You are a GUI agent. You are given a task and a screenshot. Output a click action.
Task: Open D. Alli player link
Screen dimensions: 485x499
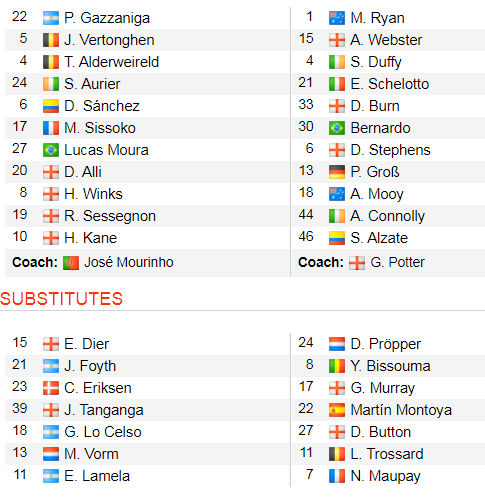[83, 172]
